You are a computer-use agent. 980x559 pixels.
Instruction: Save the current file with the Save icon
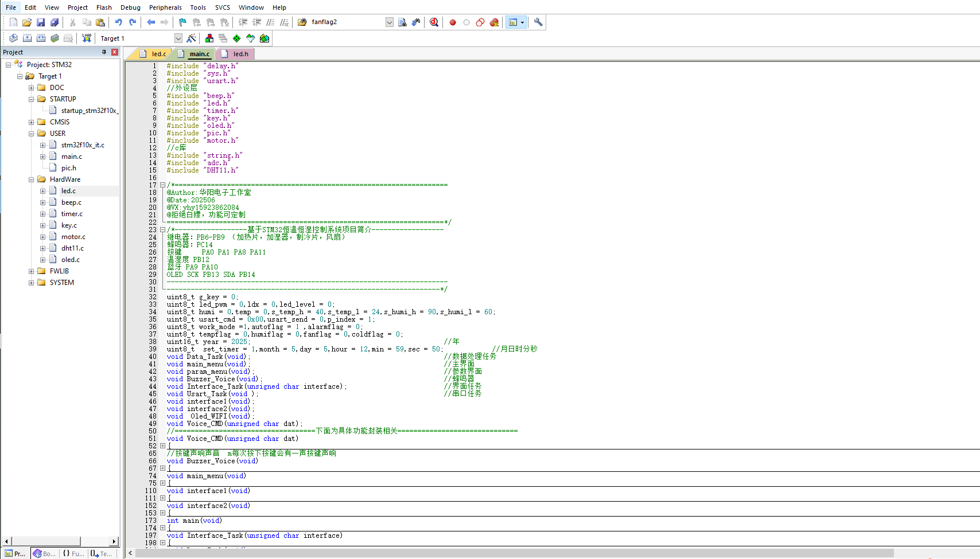pyautogui.click(x=41, y=22)
